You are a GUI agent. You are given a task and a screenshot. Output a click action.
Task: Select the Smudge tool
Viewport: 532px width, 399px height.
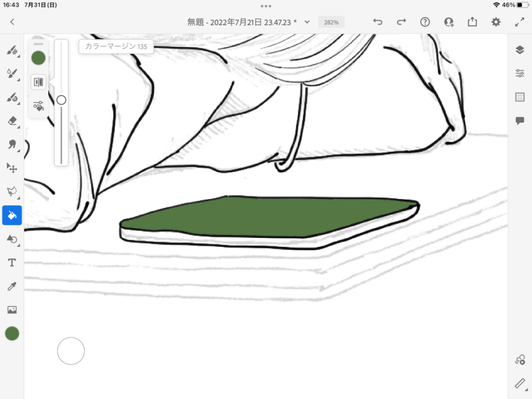[x=11, y=144]
